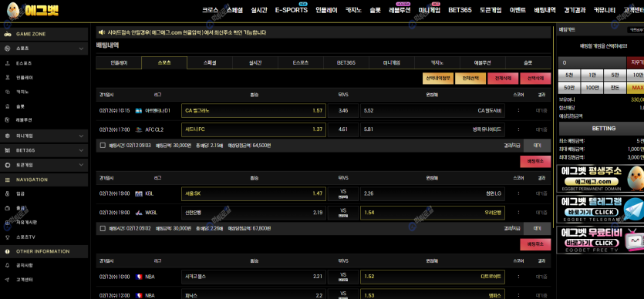Open E-SPORTS in top navigation
Screen dimensions: 644x299
point(292,10)
